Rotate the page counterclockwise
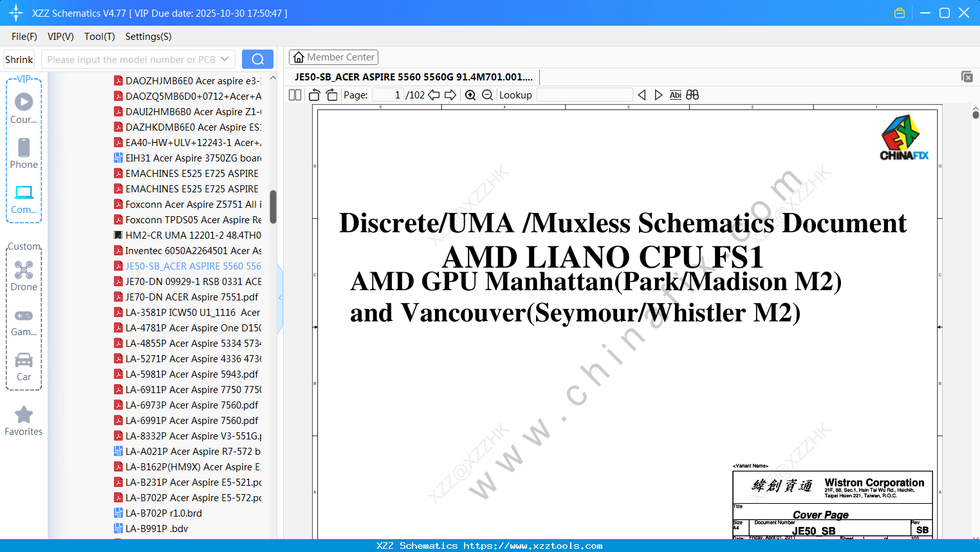This screenshot has width=980, height=552. [315, 95]
